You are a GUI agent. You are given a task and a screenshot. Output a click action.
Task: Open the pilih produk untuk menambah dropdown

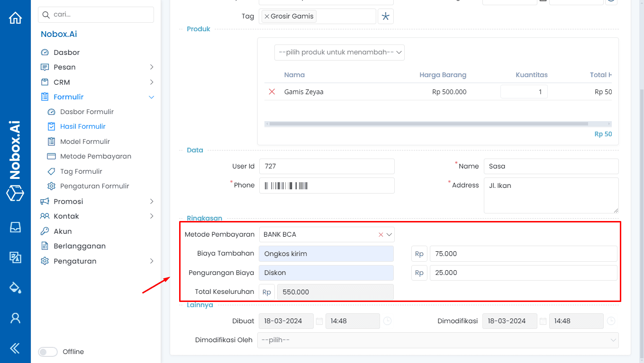point(339,52)
